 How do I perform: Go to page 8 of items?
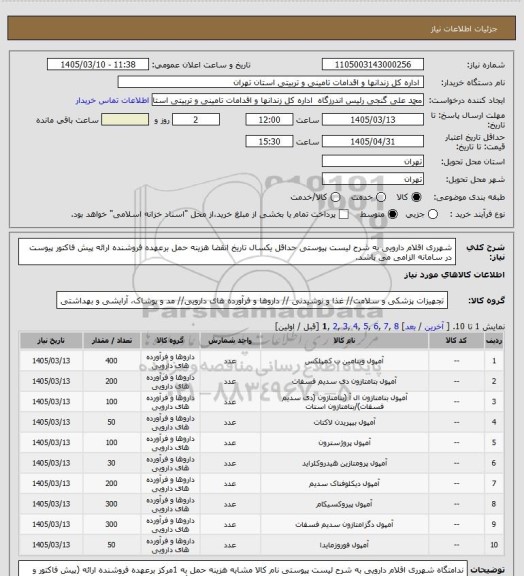[396, 326]
